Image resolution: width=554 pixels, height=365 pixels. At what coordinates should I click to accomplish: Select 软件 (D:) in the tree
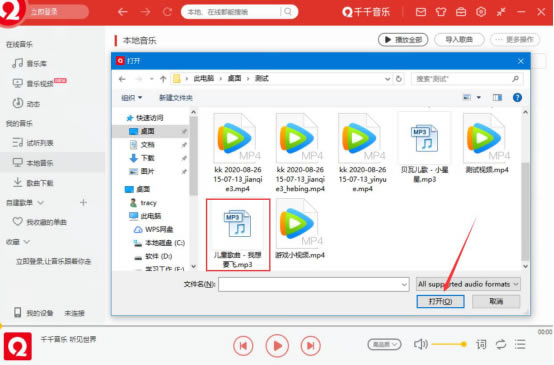coord(153,256)
